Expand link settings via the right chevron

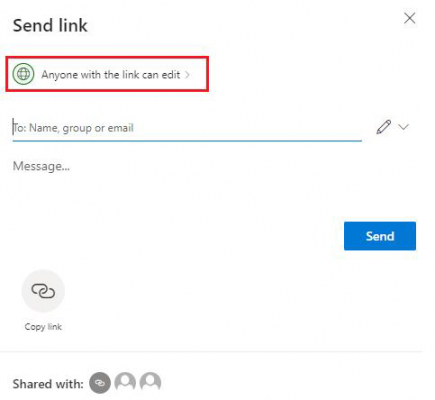click(x=188, y=75)
